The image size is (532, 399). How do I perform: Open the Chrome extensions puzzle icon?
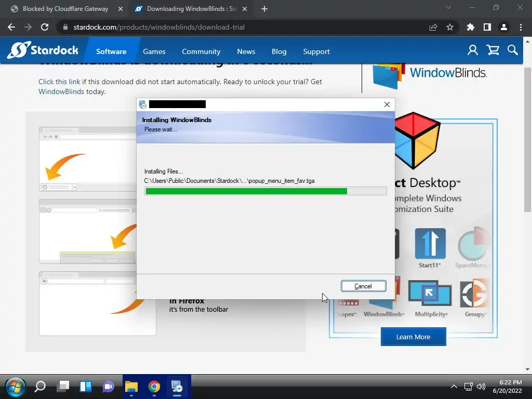pyautogui.click(x=471, y=27)
